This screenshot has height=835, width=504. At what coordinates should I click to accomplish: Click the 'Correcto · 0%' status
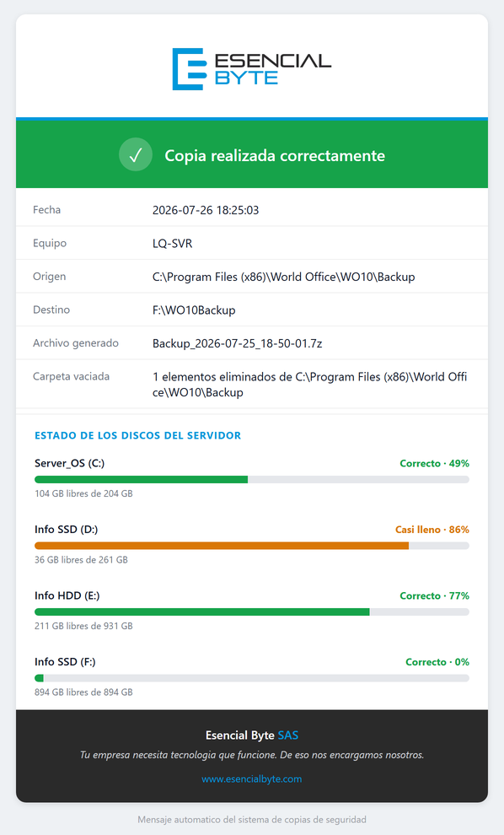(437, 662)
